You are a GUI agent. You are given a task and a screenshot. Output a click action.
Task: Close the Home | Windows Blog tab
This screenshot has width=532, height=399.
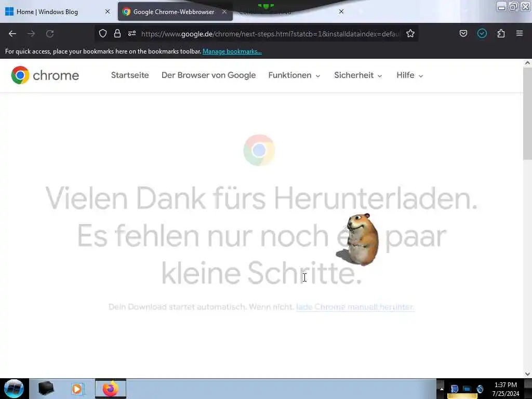pyautogui.click(x=108, y=11)
